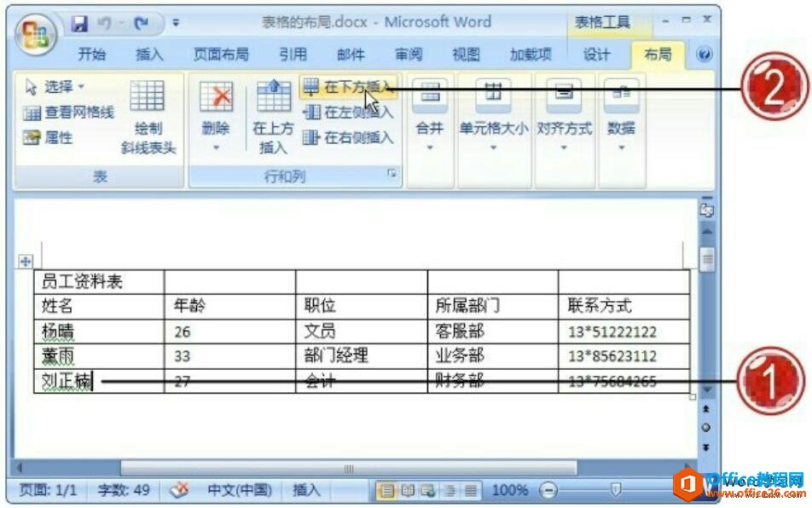Click the next page double-arrow button
This screenshot has height=508, width=812.
click(x=706, y=447)
